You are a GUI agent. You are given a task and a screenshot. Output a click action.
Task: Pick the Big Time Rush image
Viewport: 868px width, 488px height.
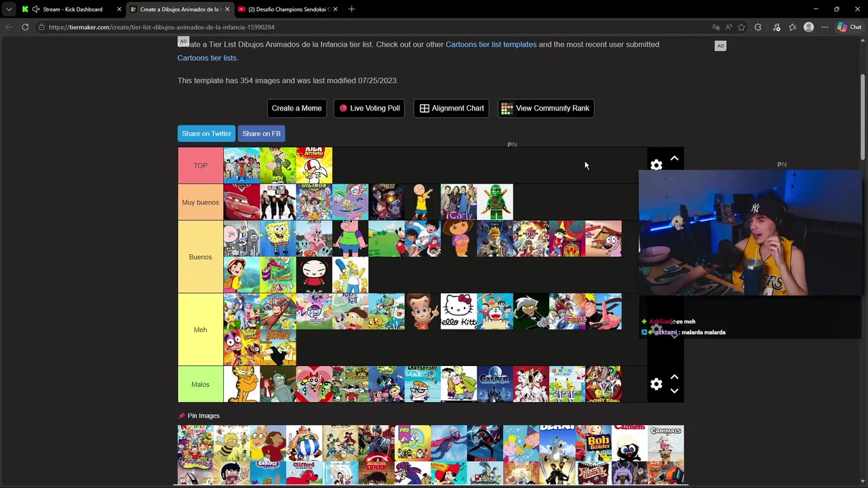click(x=278, y=202)
